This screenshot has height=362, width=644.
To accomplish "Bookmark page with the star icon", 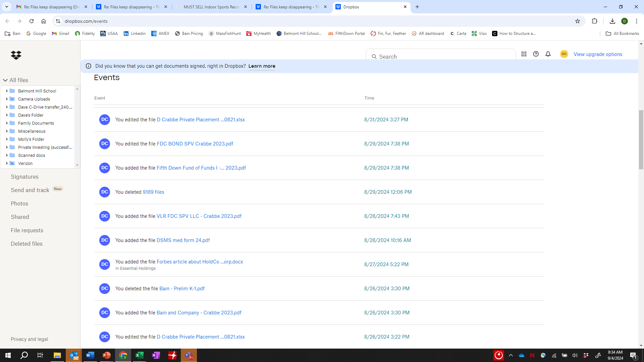I will pos(577,21).
